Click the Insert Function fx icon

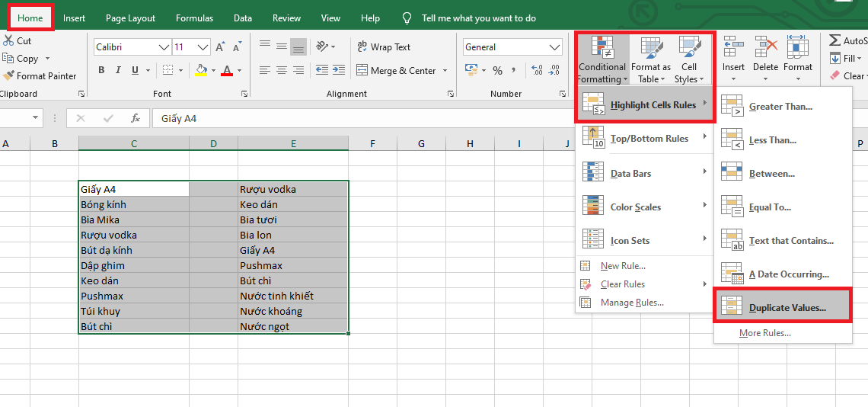pyautogui.click(x=136, y=119)
